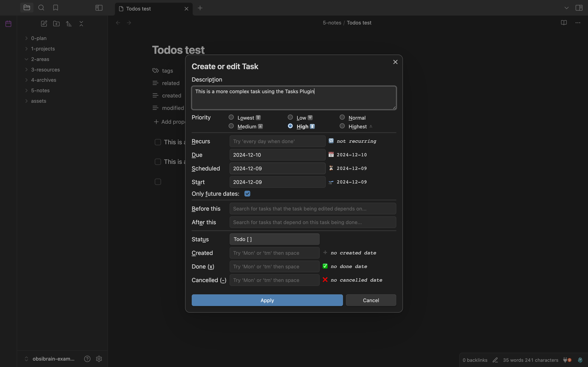Viewport: 588px width, 367px height.
Task: Open bookmarks panel icon
Action: click(56, 8)
